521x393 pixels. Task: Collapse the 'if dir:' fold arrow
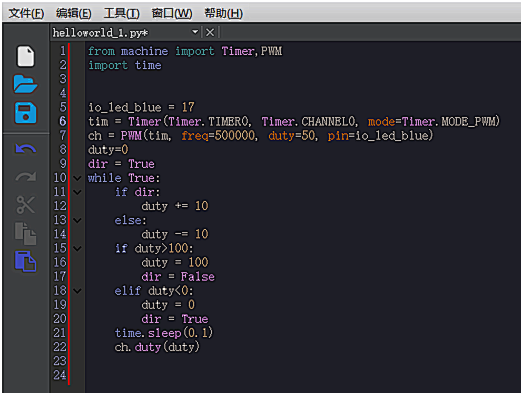click(77, 192)
